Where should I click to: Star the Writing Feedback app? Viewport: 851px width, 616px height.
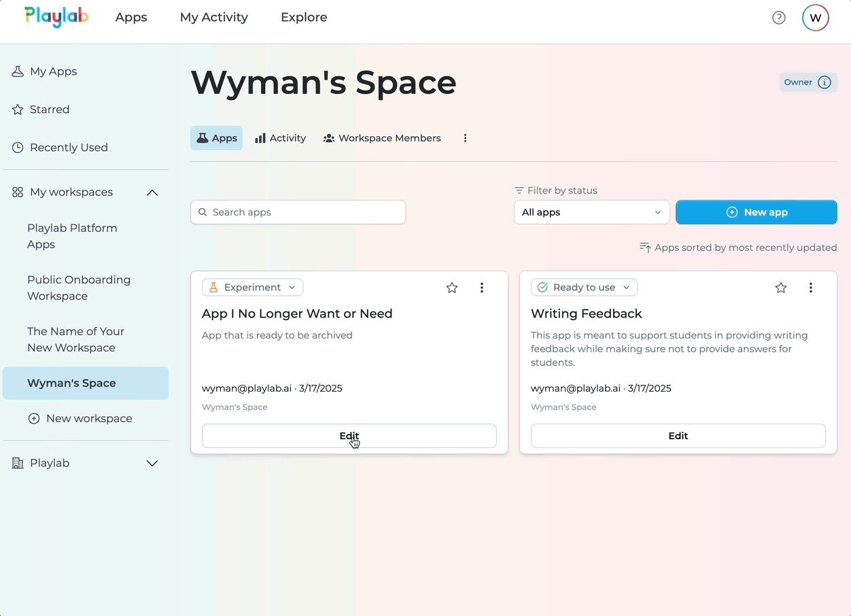tap(781, 288)
